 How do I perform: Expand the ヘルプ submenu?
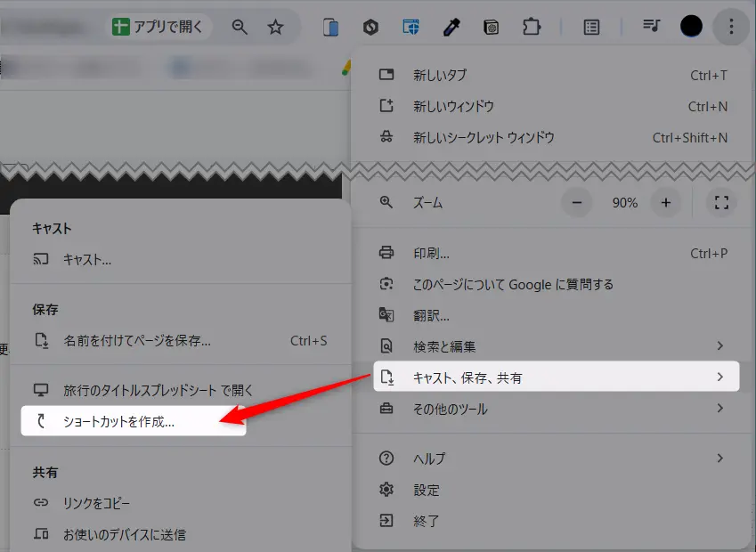pyautogui.click(x=552, y=459)
